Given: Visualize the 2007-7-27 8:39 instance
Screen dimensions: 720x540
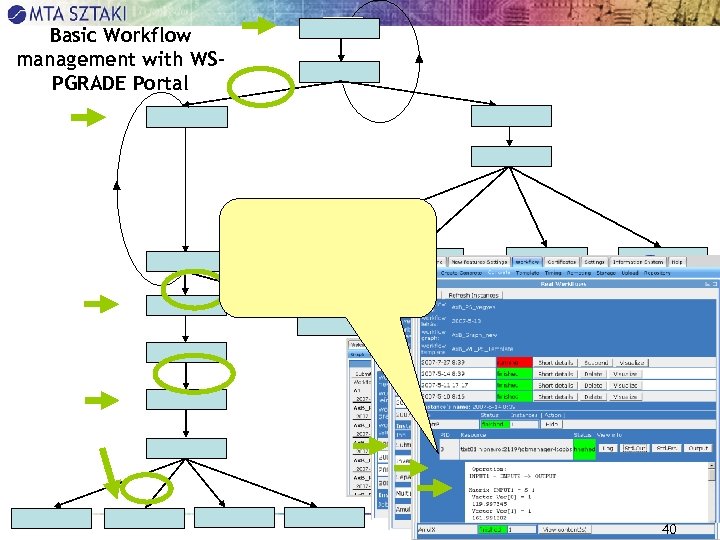Looking at the screenshot, I should click(631, 363).
